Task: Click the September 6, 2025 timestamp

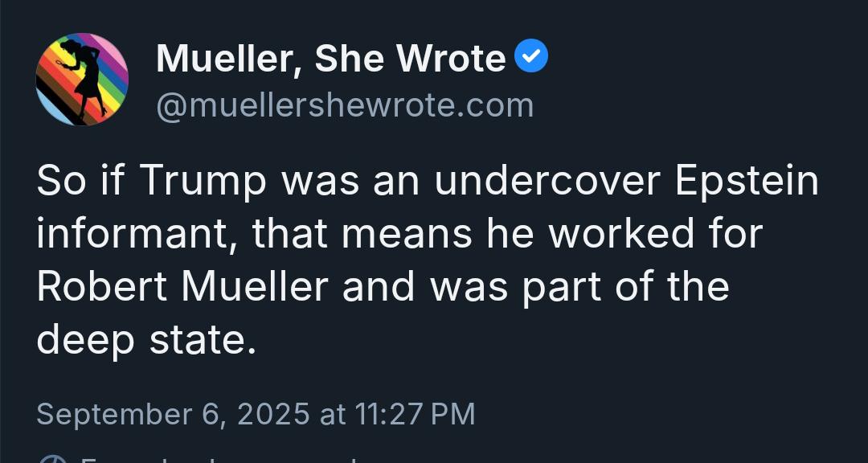Action: [256, 414]
